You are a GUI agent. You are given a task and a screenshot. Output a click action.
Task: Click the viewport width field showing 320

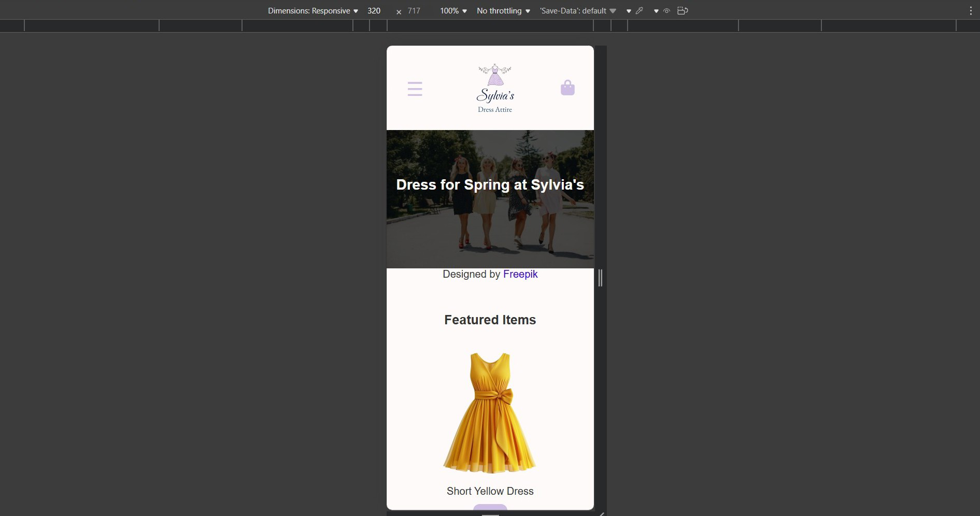(374, 11)
